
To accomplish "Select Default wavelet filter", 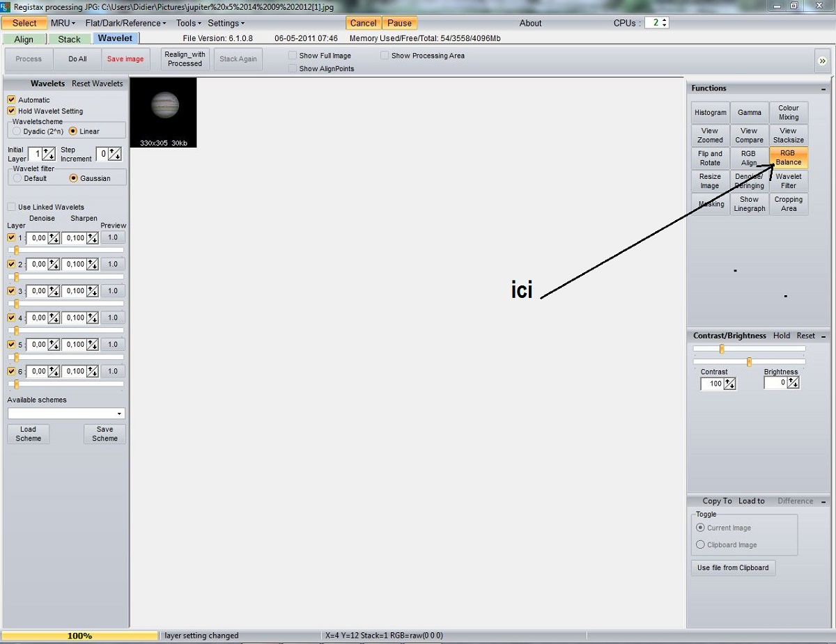I will pyautogui.click(x=17, y=178).
